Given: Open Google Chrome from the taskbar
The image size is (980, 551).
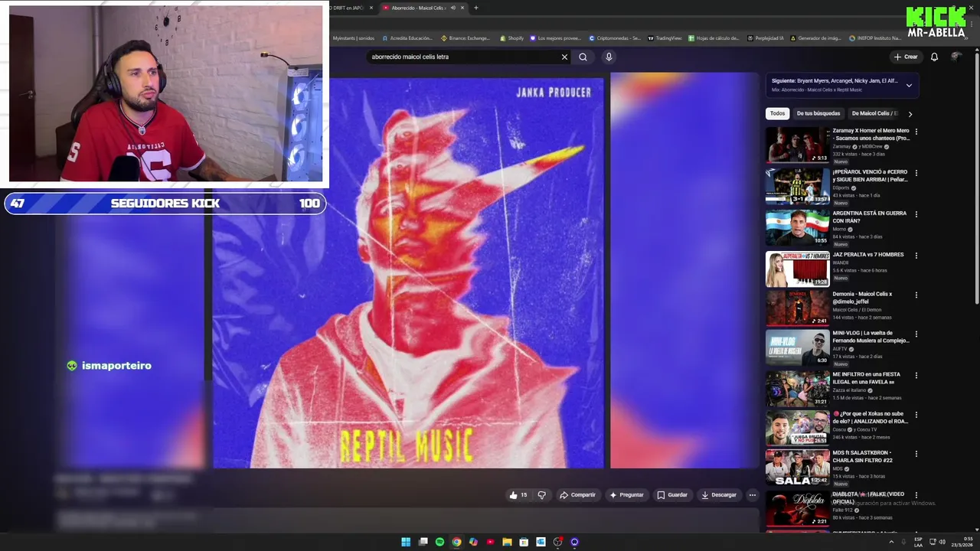Looking at the screenshot, I should (x=456, y=542).
